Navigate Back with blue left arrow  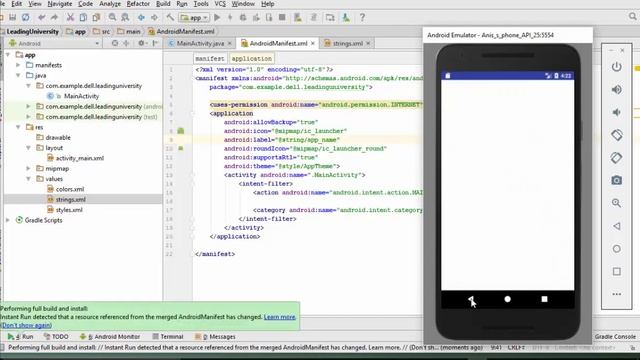tap(141, 18)
